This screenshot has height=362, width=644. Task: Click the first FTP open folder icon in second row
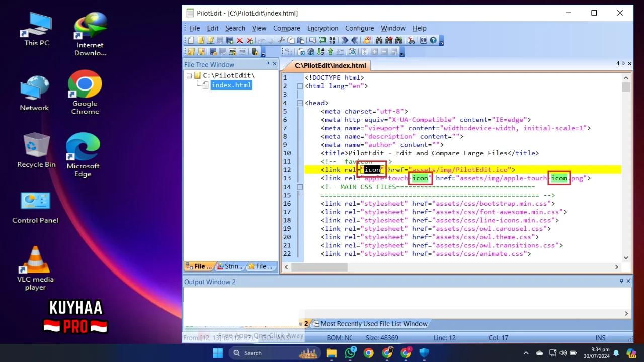tap(191, 52)
